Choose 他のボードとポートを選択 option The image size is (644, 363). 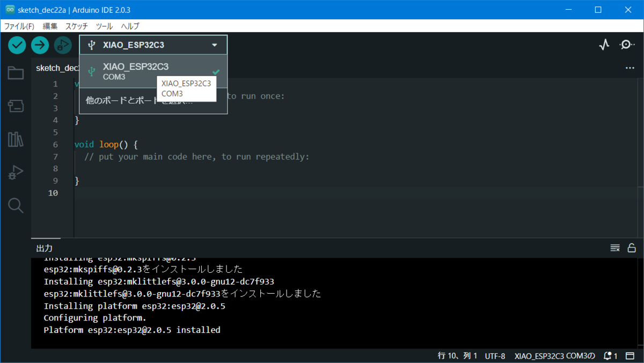(x=153, y=100)
